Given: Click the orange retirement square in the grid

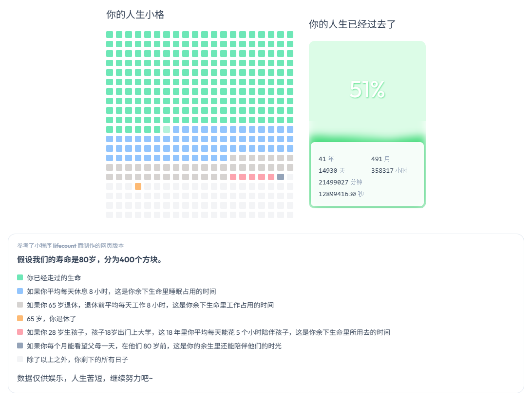Looking at the screenshot, I should point(138,186).
